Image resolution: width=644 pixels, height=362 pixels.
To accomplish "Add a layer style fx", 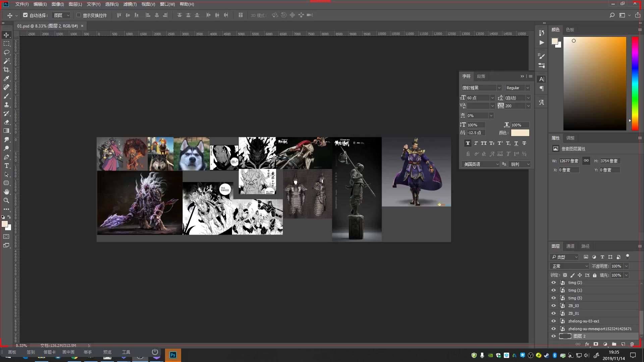I will [x=587, y=344].
